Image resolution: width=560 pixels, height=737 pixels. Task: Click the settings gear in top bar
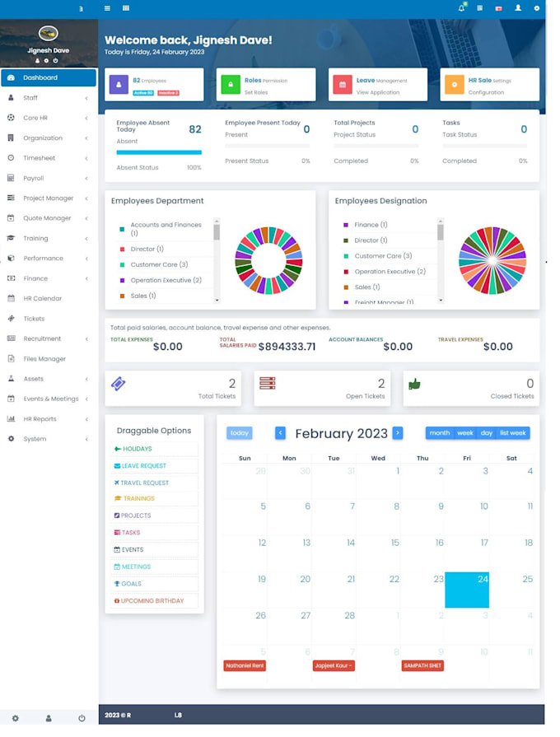pos(536,8)
